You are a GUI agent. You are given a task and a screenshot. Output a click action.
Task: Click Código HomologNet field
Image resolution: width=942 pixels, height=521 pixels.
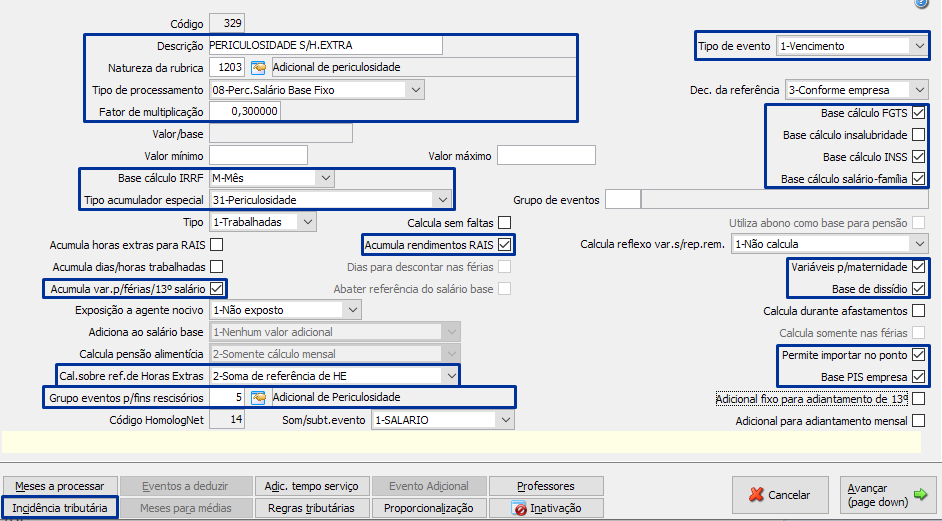(227, 419)
